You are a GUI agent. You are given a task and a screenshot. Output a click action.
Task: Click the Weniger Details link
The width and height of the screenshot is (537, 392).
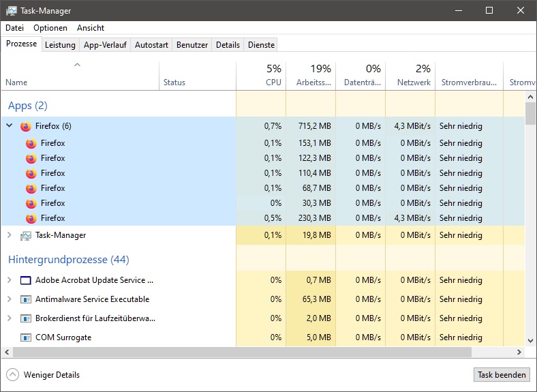(52, 374)
